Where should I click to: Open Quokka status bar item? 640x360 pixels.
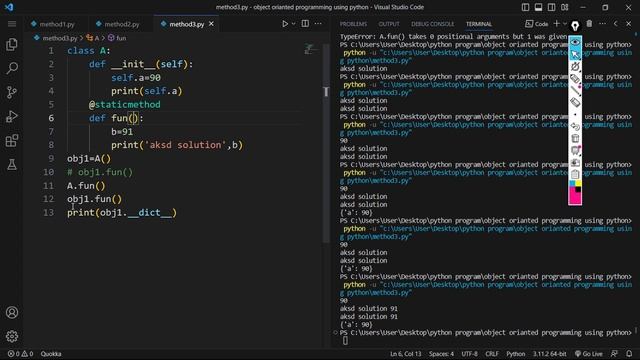tap(51, 354)
